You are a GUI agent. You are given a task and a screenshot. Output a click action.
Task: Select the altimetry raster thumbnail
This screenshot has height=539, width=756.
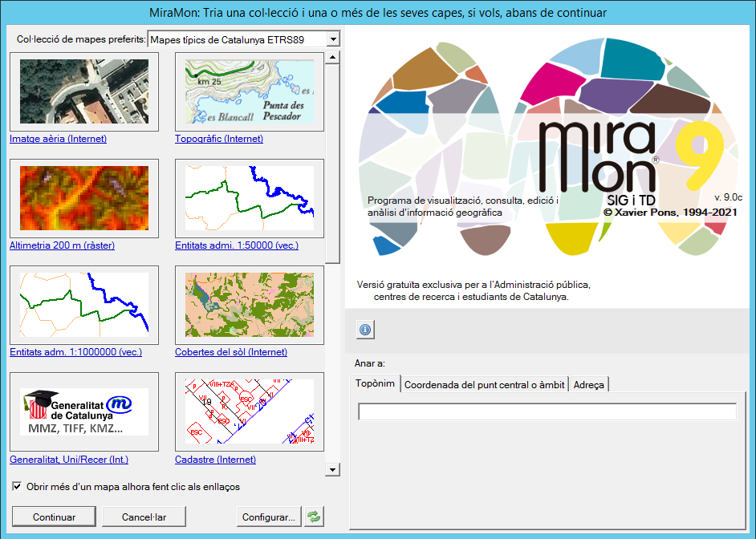click(x=84, y=198)
